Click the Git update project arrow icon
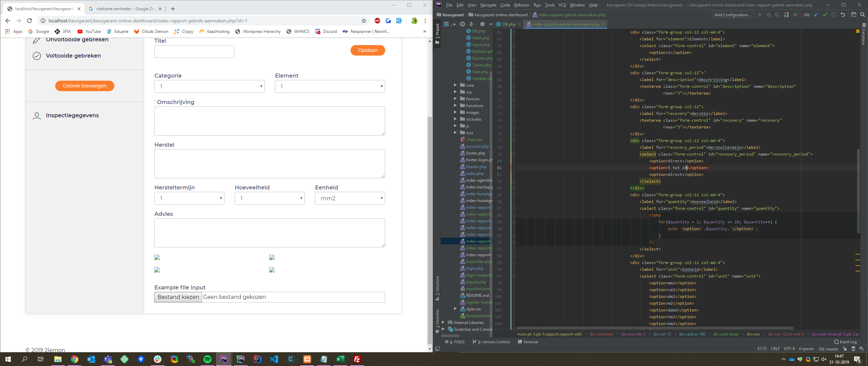The height and width of the screenshot is (366, 868). pos(816,15)
